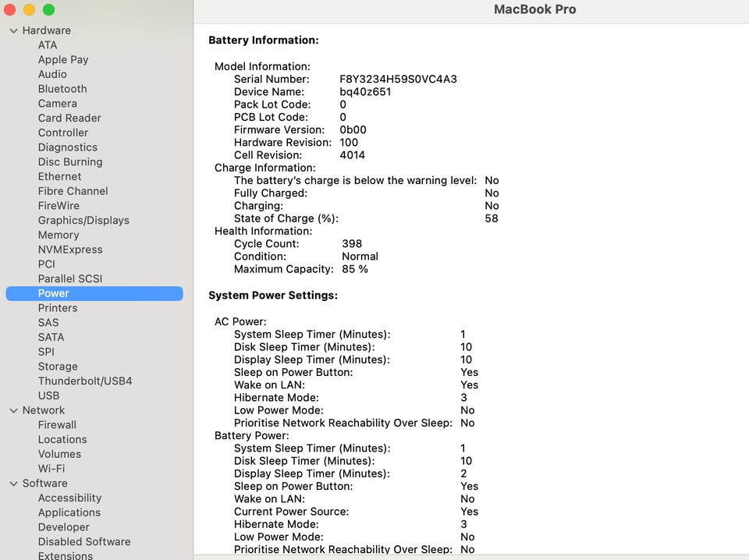749x560 pixels.
Task: Click the highlighted Power entry
Action: tap(94, 293)
